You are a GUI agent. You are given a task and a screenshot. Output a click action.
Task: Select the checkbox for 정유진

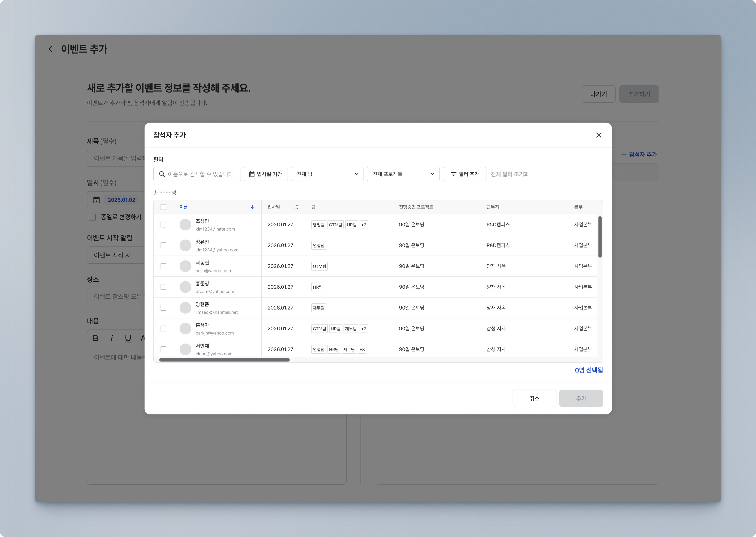(163, 245)
